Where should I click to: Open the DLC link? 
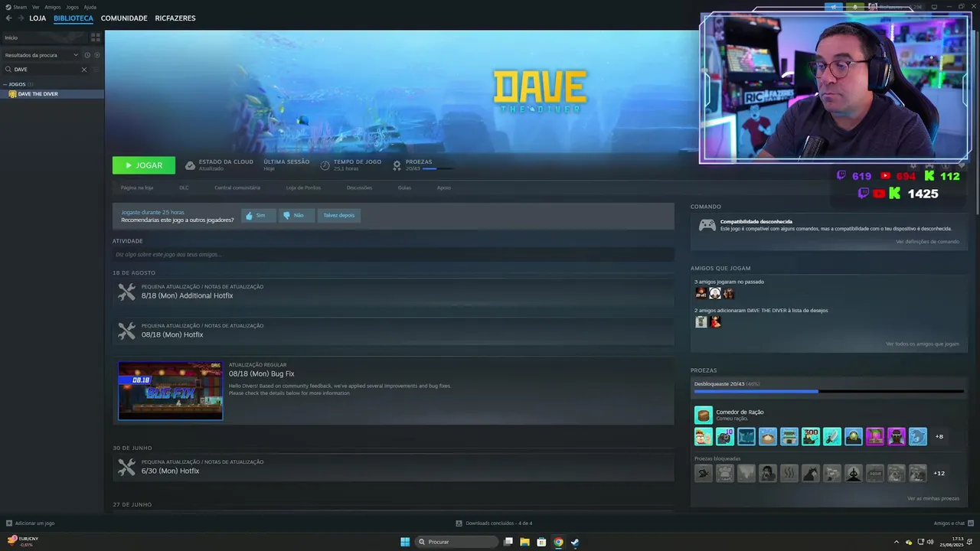(x=184, y=187)
